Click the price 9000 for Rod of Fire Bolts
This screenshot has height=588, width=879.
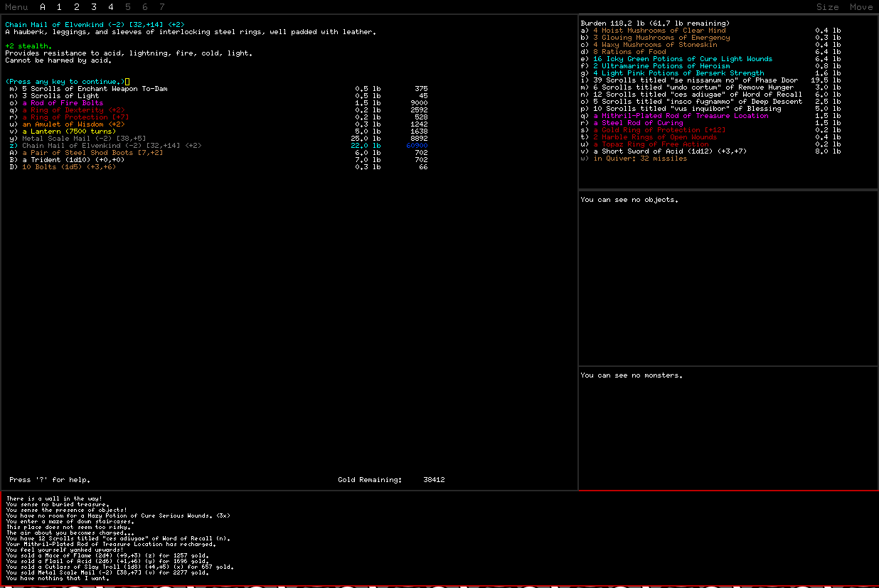pos(419,103)
